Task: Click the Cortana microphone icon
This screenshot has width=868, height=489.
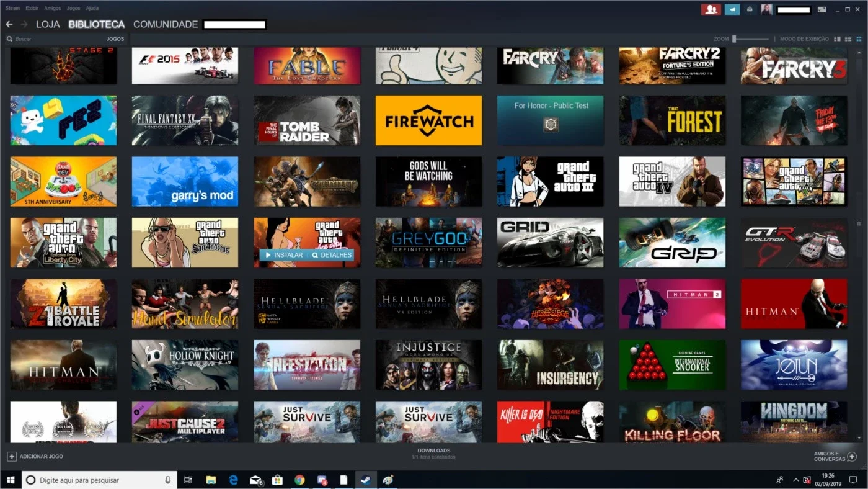Action: [167, 480]
